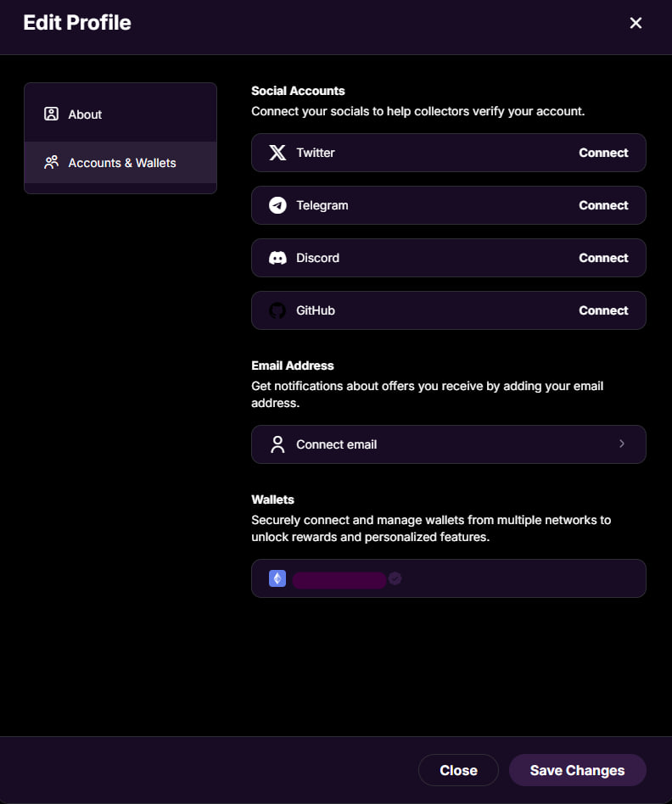Connect your GitHub account
672x804 pixels.
[x=603, y=310]
